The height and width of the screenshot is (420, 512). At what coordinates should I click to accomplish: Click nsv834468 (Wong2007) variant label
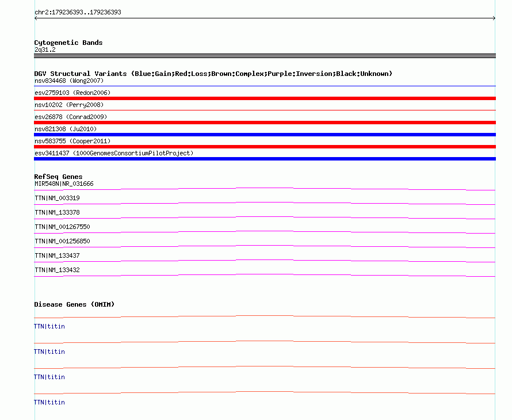(69, 81)
